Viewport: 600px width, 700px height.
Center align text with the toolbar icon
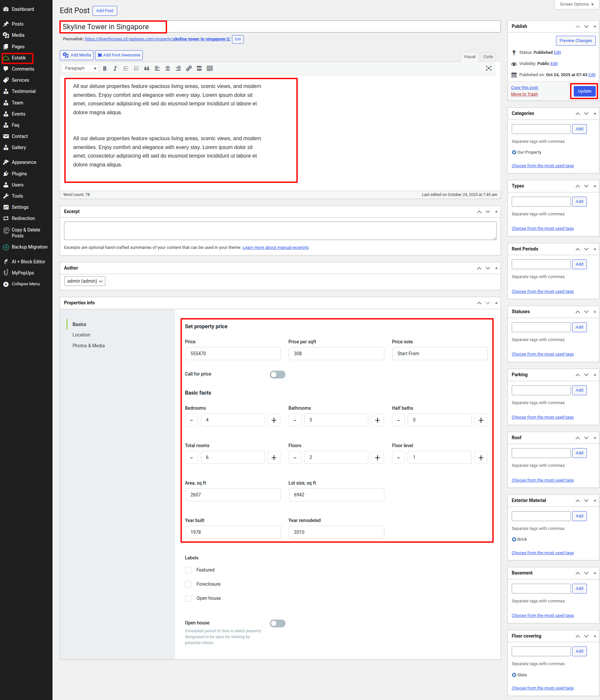coord(167,68)
